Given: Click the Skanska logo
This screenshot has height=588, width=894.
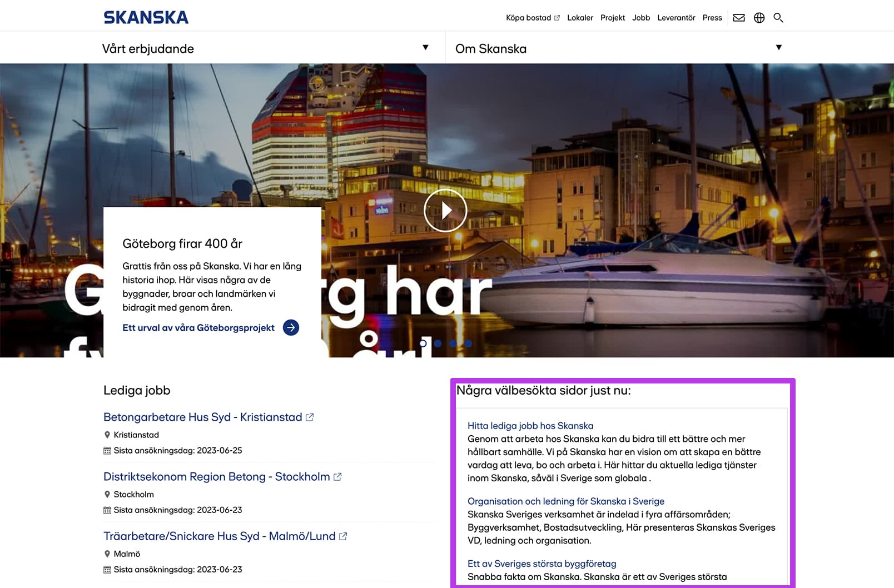Looking at the screenshot, I should (x=146, y=17).
